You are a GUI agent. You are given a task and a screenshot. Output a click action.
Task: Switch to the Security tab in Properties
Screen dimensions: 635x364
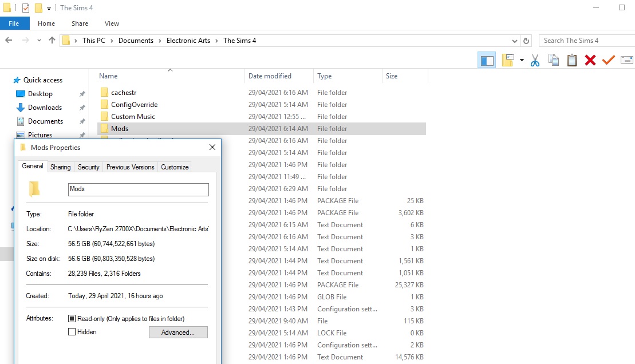(x=88, y=167)
